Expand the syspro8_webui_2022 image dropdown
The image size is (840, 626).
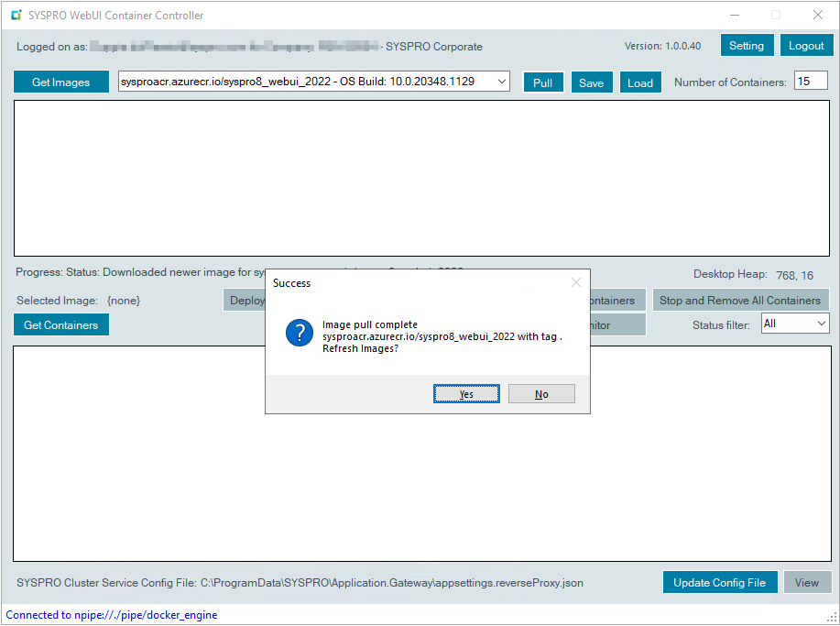501,82
